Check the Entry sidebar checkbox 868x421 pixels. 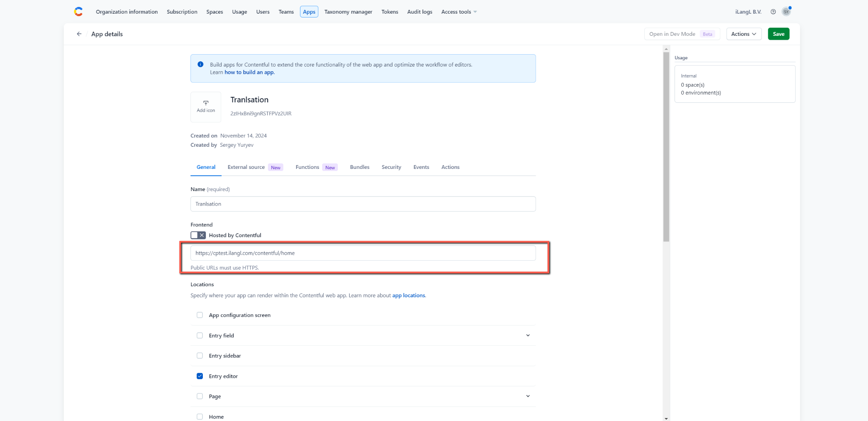[199, 356]
